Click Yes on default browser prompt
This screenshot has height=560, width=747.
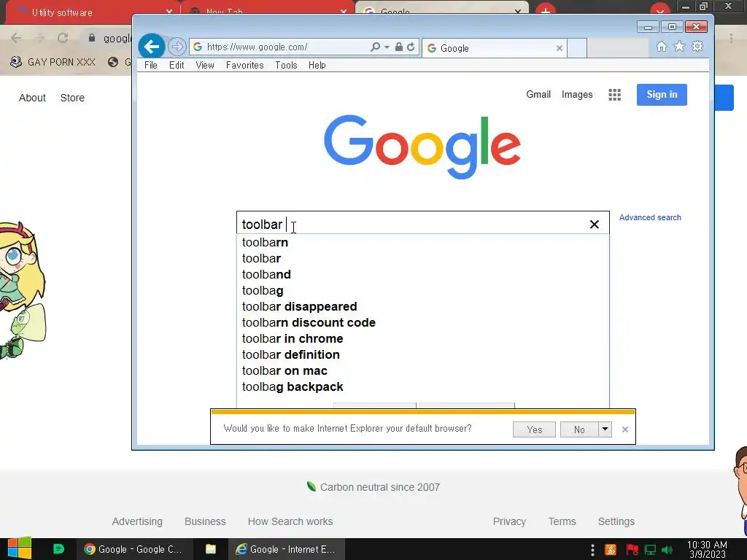coord(534,429)
